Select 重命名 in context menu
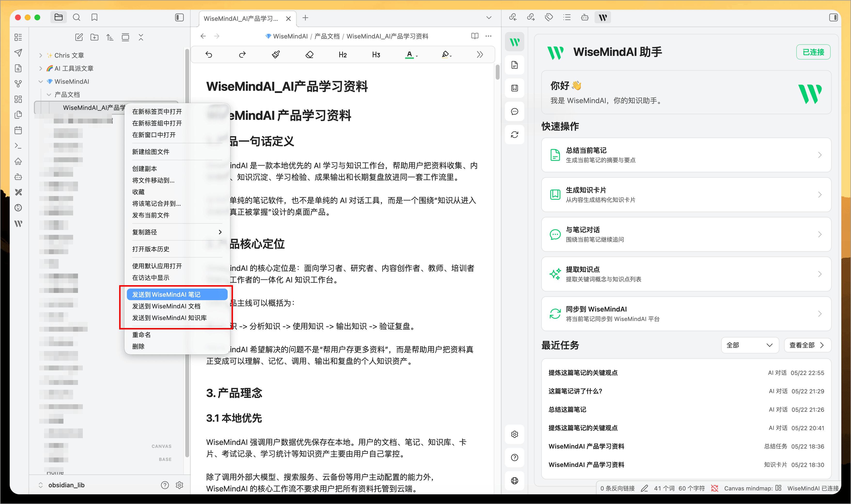851x504 pixels. 177,335
